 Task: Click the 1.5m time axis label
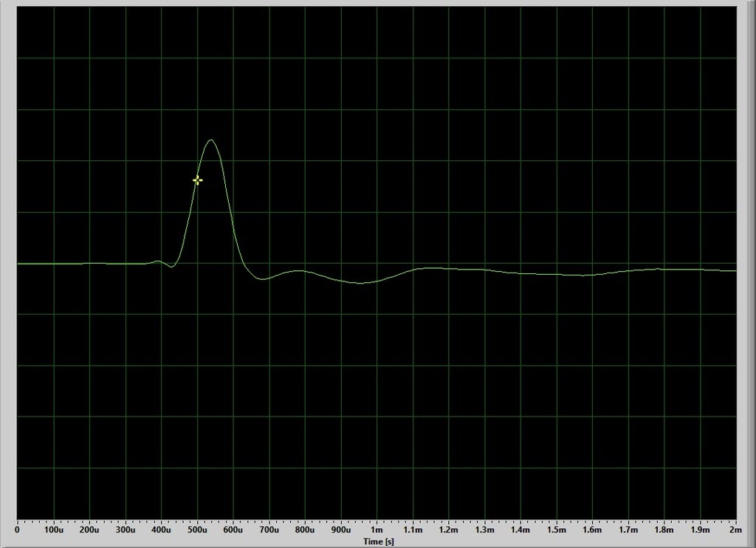(x=557, y=530)
